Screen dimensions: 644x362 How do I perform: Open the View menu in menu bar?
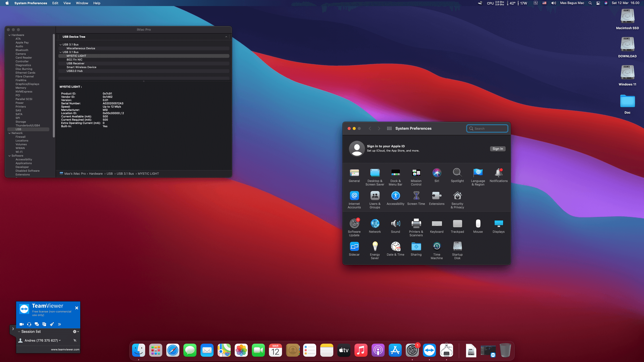(67, 3)
